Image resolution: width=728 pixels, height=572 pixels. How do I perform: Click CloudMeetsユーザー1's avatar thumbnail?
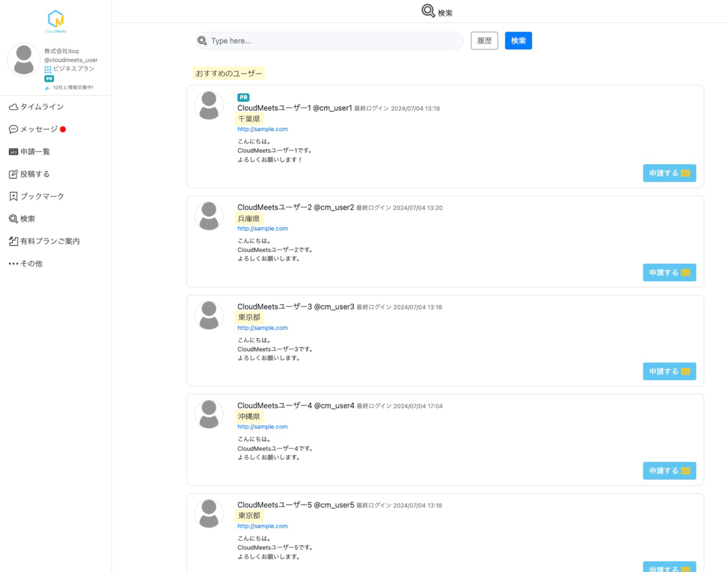tap(209, 106)
